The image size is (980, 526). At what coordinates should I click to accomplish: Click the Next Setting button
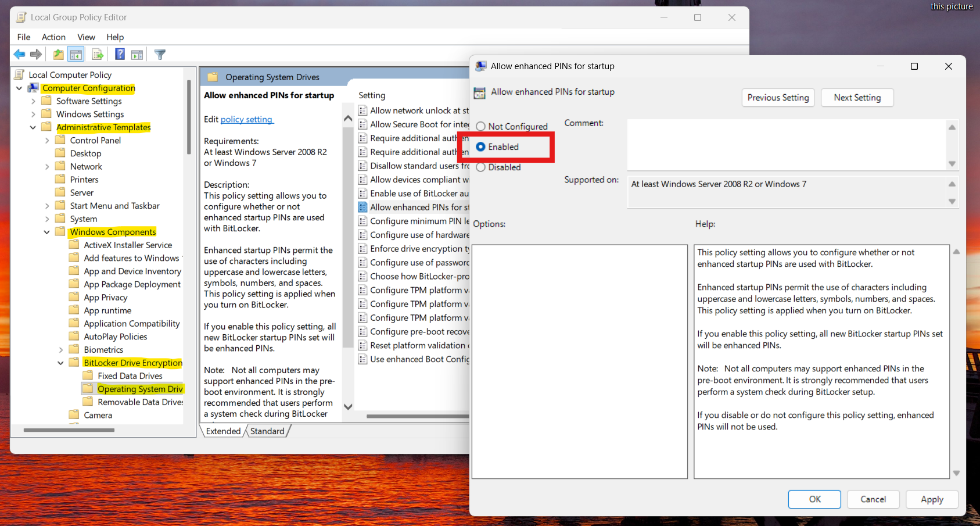[x=856, y=97]
